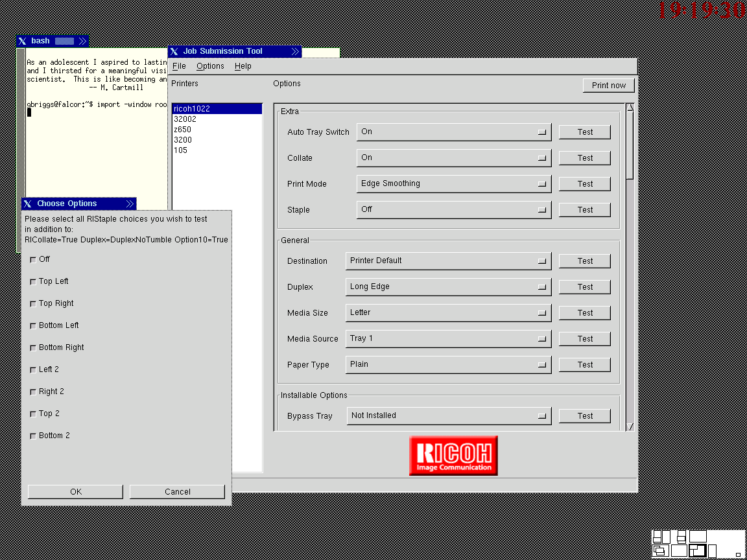Enable the Top Left staple checkbox
The image size is (747, 560).
33,281
